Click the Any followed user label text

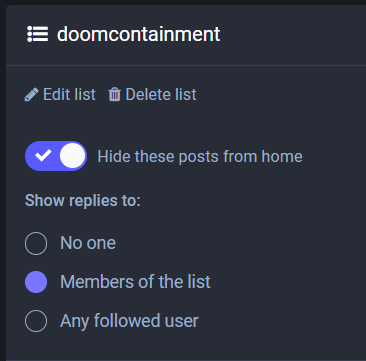(x=129, y=321)
